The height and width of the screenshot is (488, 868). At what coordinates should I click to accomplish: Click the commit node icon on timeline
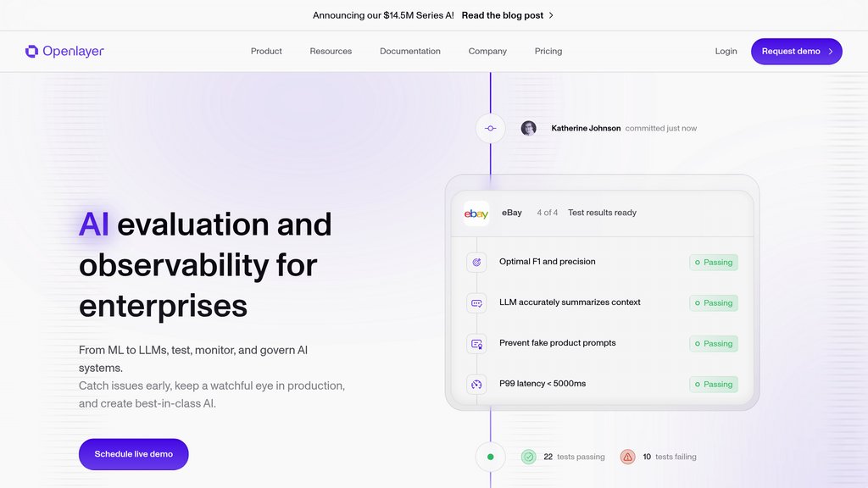tap(490, 129)
